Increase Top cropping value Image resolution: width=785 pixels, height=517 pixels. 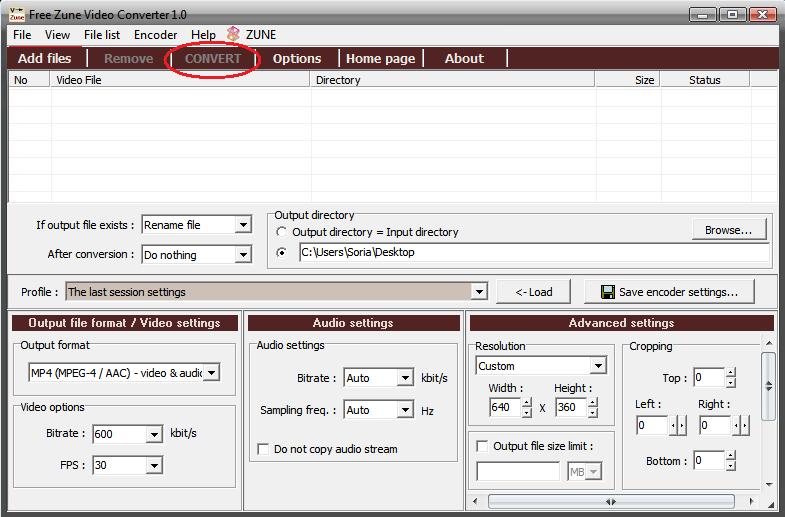pos(731,372)
